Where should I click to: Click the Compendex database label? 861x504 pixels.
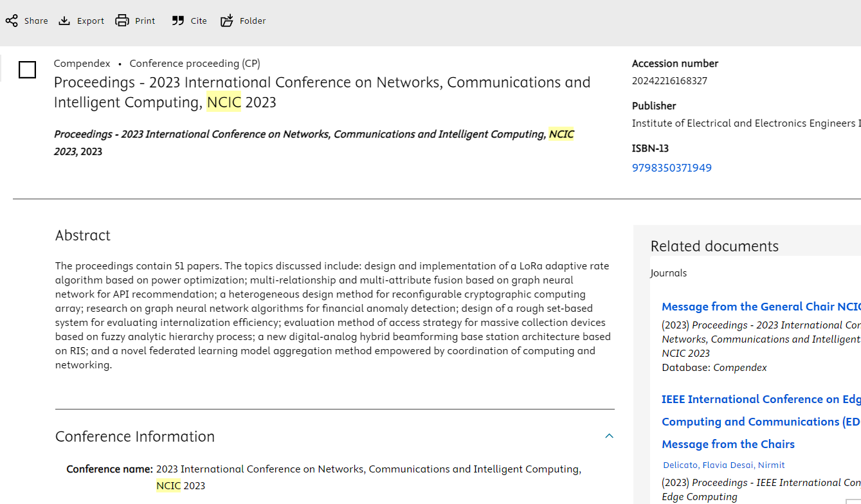click(x=82, y=63)
